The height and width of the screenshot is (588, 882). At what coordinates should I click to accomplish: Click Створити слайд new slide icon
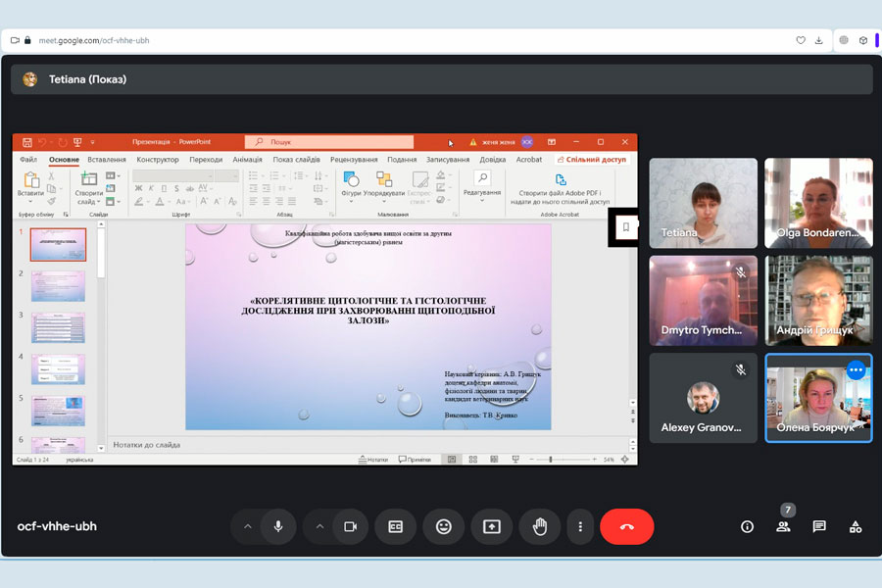pos(89,179)
